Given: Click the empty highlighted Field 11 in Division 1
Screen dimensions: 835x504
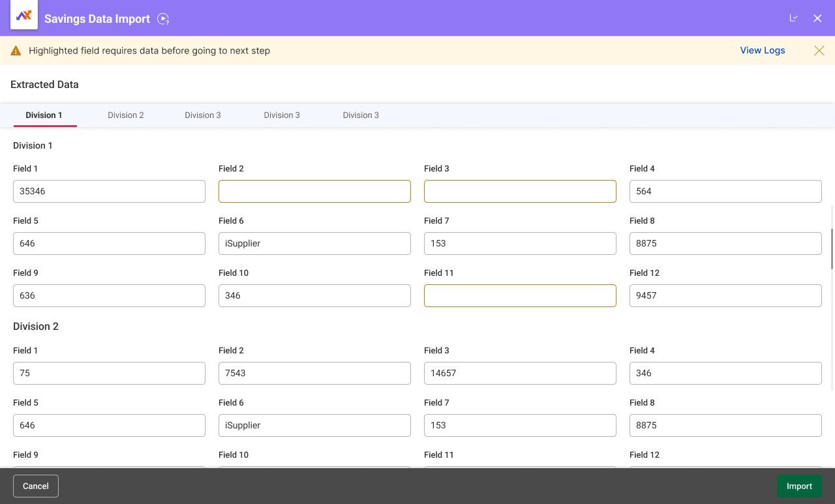Looking at the screenshot, I should point(520,295).
